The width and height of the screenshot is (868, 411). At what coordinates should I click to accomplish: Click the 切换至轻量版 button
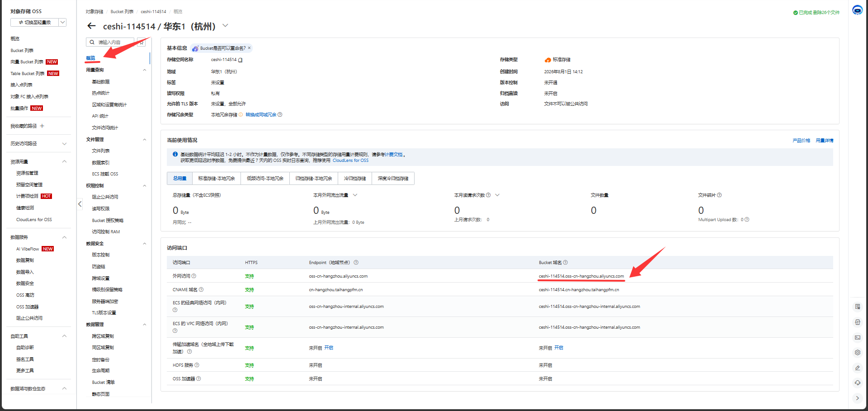[x=35, y=22]
